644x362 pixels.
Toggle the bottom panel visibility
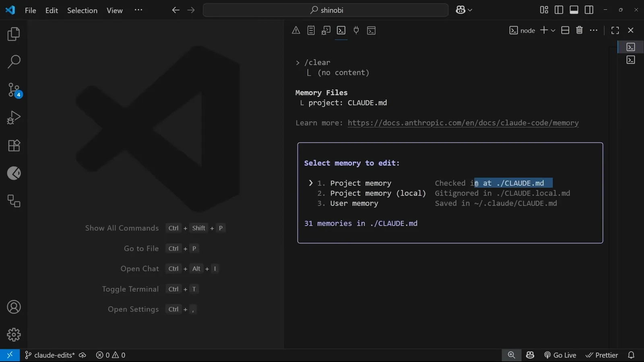574,10
